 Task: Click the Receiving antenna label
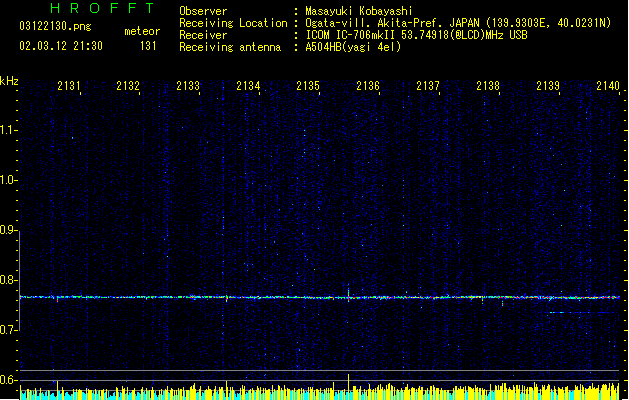tap(230, 47)
